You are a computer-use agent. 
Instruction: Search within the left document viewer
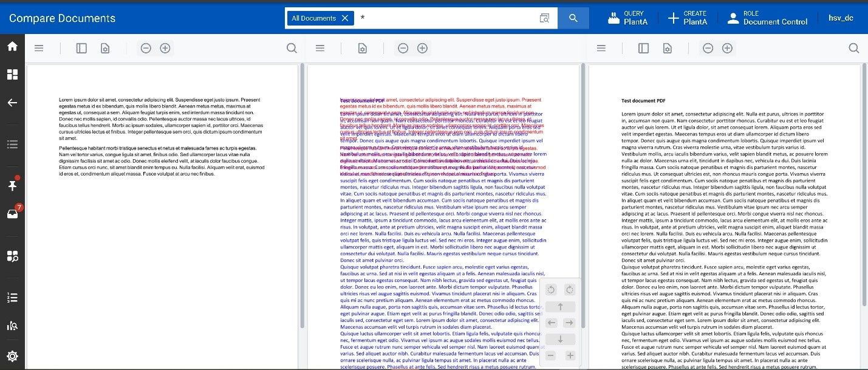click(x=292, y=48)
